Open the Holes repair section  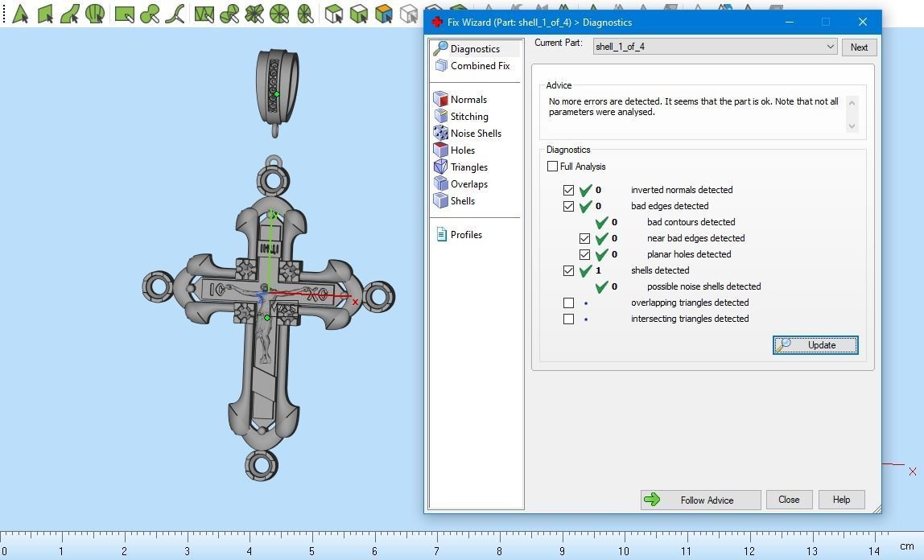(463, 150)
